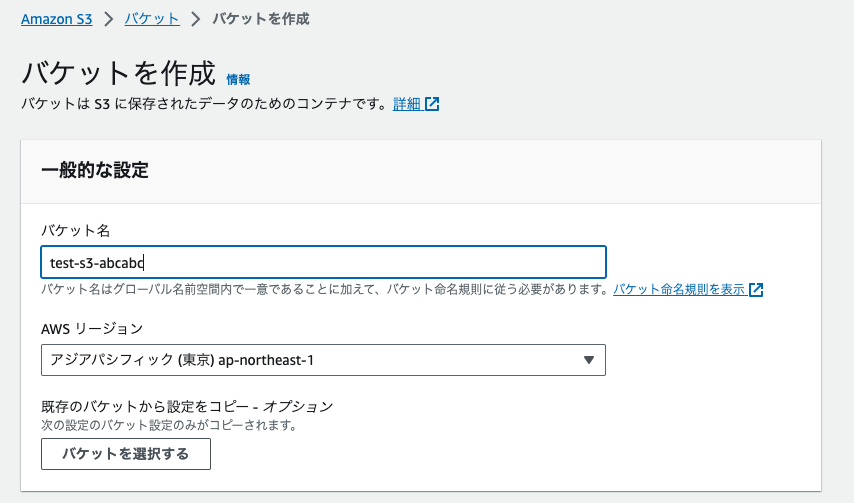Open バケット命名規則を表示 link
The width and height of the screenshot is (854, 503).
(679, 289)
